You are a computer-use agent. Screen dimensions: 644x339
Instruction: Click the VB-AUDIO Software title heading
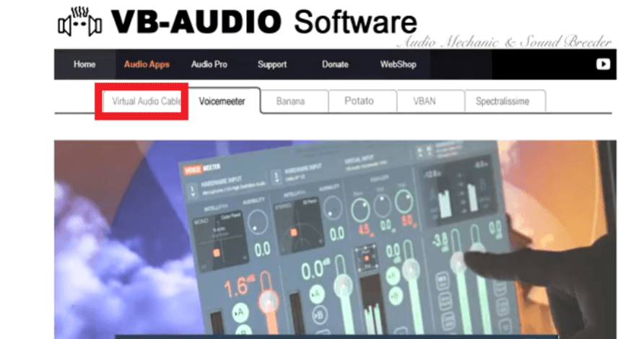(264, 22)
